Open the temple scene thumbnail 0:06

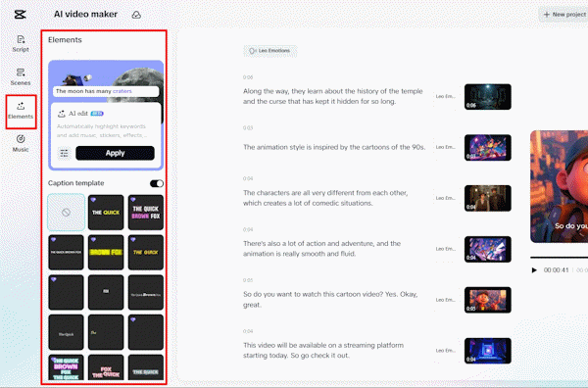(x=487, y=97)
